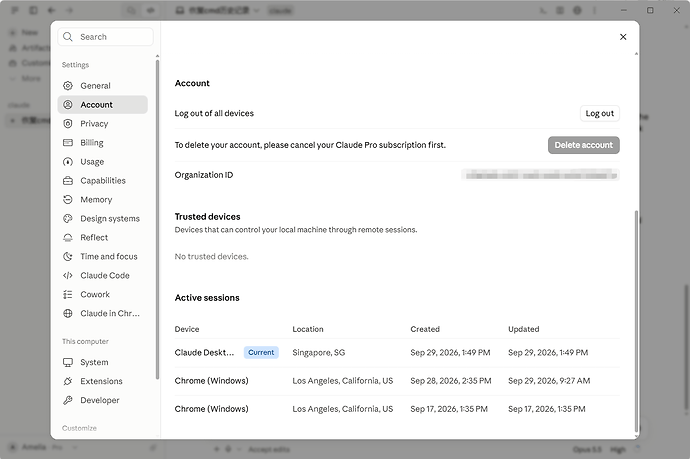Viewport: 690px width, 459px height.
Task: Open General settings gear icon
Action: click(x=68, y=86)
